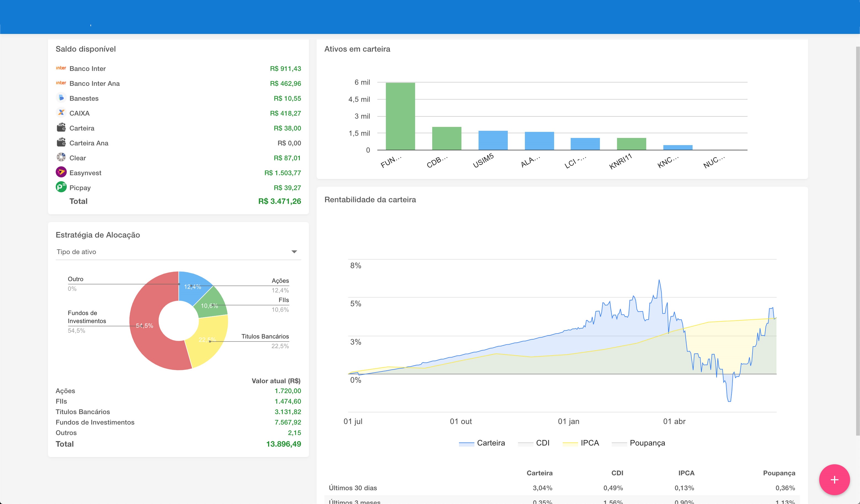Click the Banco Inter logo icon
Screen dimensions: 860x504
[61, 68]
